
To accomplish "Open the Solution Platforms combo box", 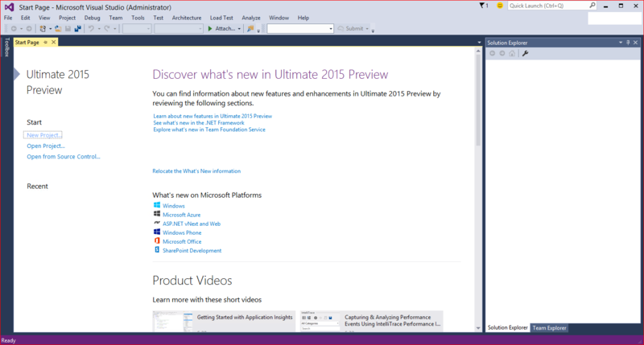I will pyautogui.click(x=178, y=29).
